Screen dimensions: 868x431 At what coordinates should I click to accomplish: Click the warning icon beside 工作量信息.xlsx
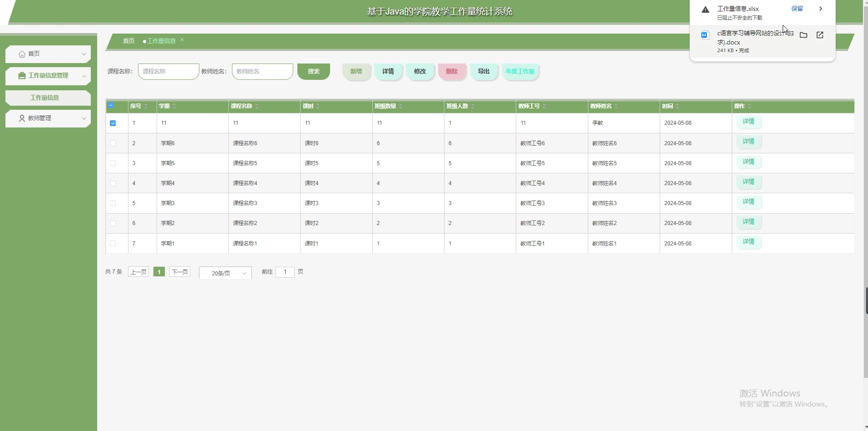pyautogui.click(x=705, y=10)
